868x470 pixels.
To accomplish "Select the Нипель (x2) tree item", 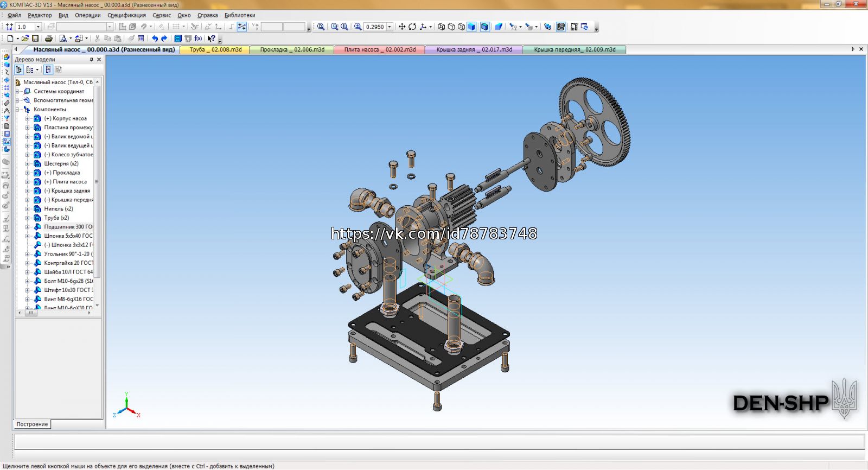I will click(x=59, y=209).
